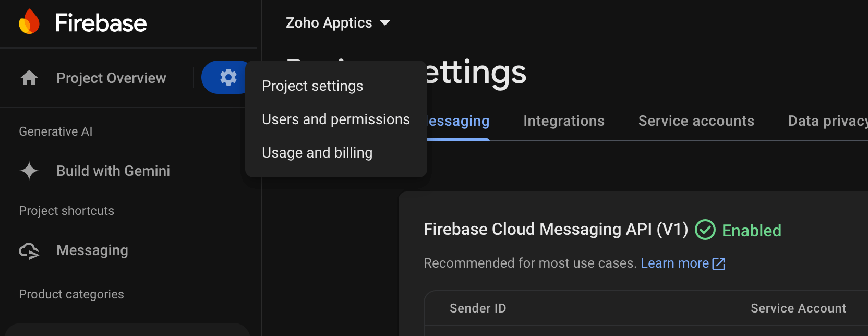Viewport: 868px width, 336px height.
Task: Choose Users and permissions menu entry
Action: click(x=336, y=119)
